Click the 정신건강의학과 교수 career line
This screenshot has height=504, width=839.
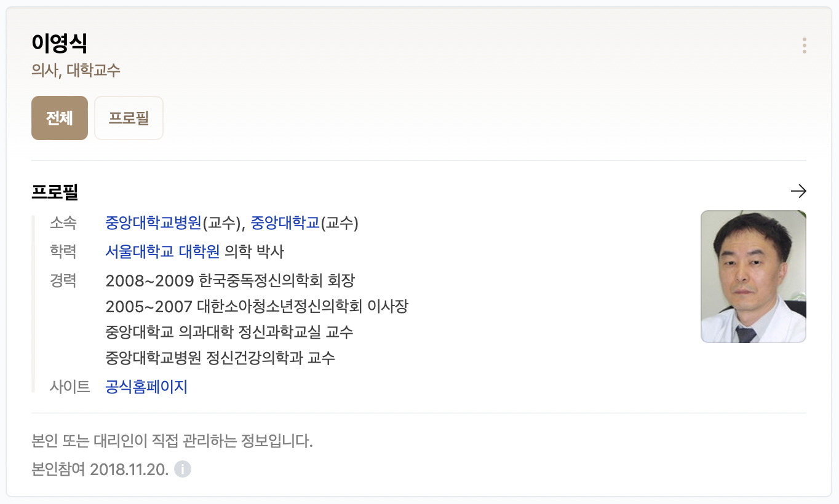point(220,358)
